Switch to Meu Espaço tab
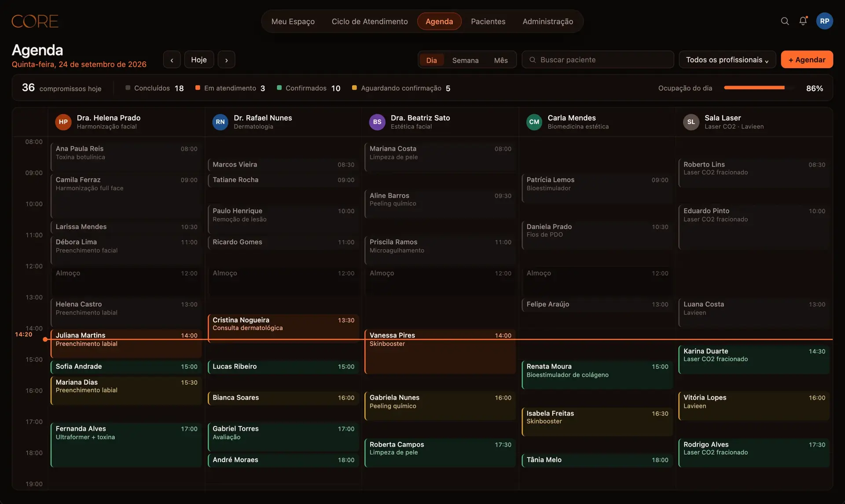Image resolution: width=845 pixels, height=504 pixels. click(x=293, y=21)
